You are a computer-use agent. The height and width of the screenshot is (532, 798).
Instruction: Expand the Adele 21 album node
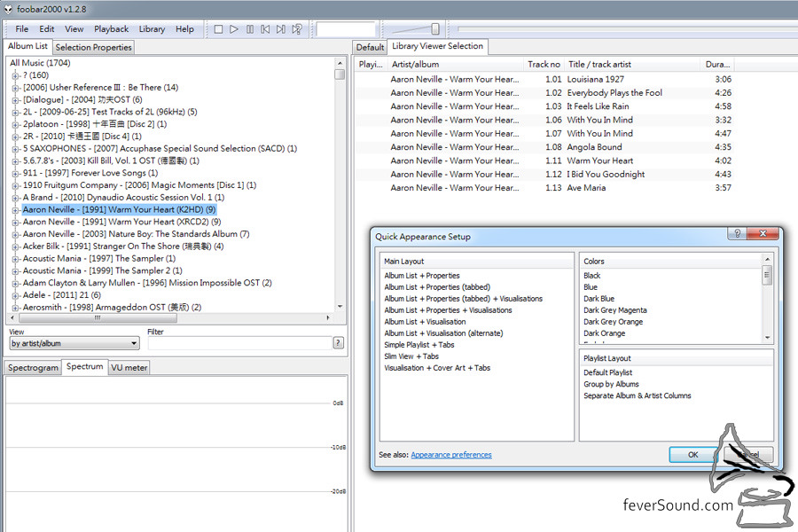click(15, 295)
